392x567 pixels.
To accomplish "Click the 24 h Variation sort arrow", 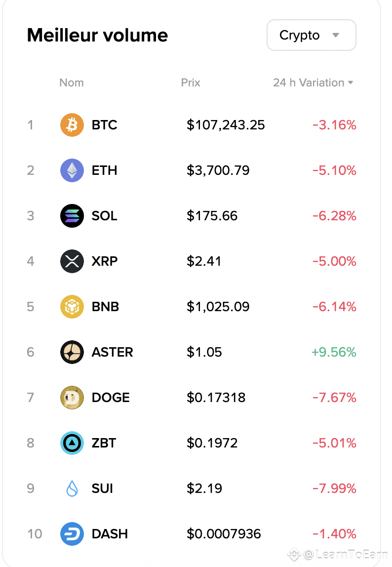I will tap(351, 82).
